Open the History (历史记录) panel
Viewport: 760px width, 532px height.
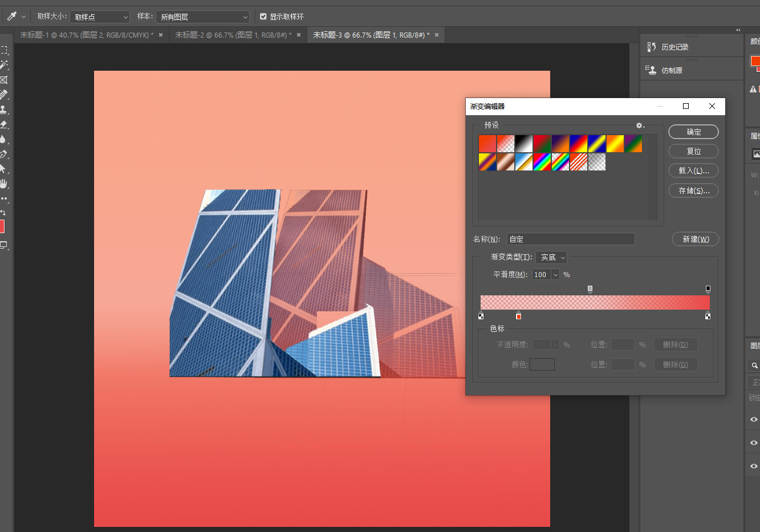[x=674, y=47]
